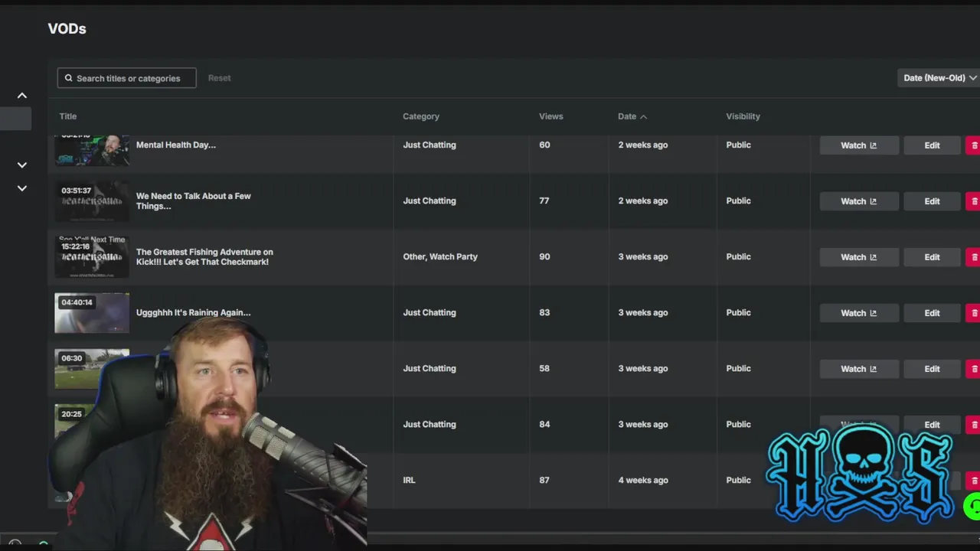
Task: Delete the 58-view VOD
Action: point(973,369)
